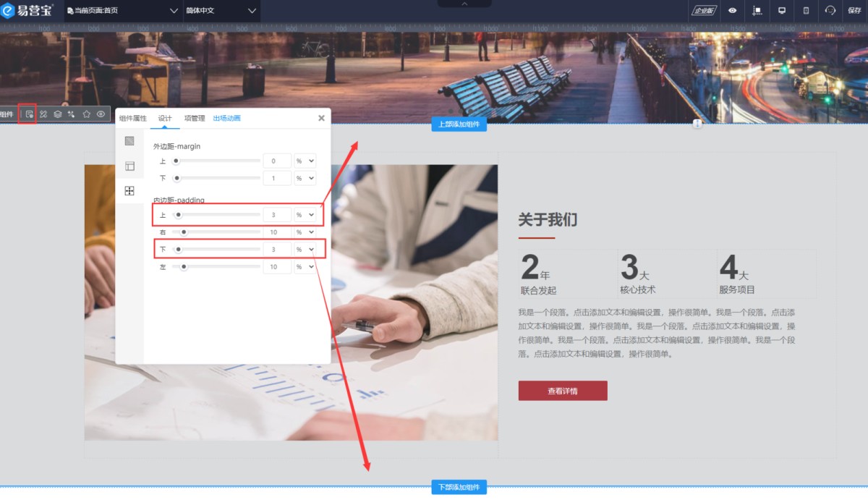Click the 查看详情 button
The height and width of the screenshot is (500, 868).
pyautogui.click(x=563, y=391)
